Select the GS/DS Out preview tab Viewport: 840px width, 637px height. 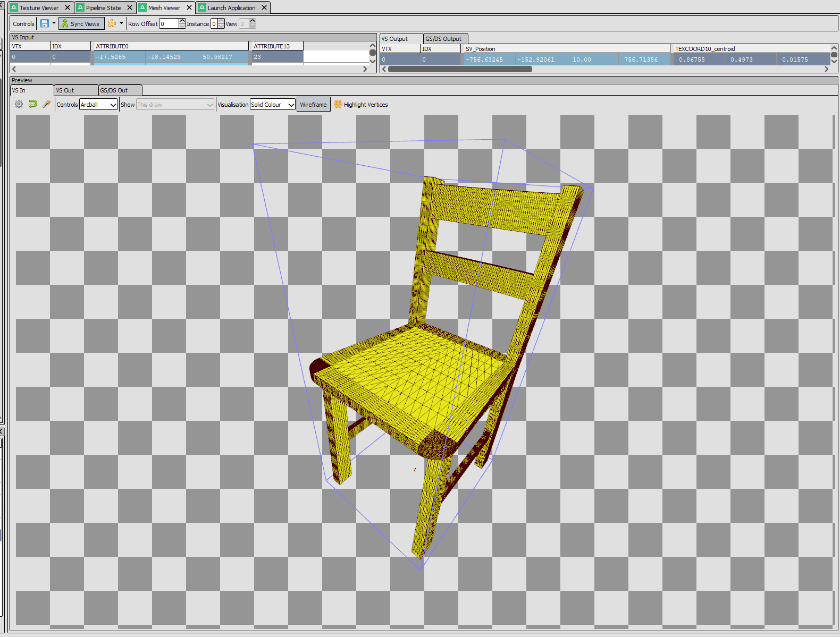tap(120, 90)
